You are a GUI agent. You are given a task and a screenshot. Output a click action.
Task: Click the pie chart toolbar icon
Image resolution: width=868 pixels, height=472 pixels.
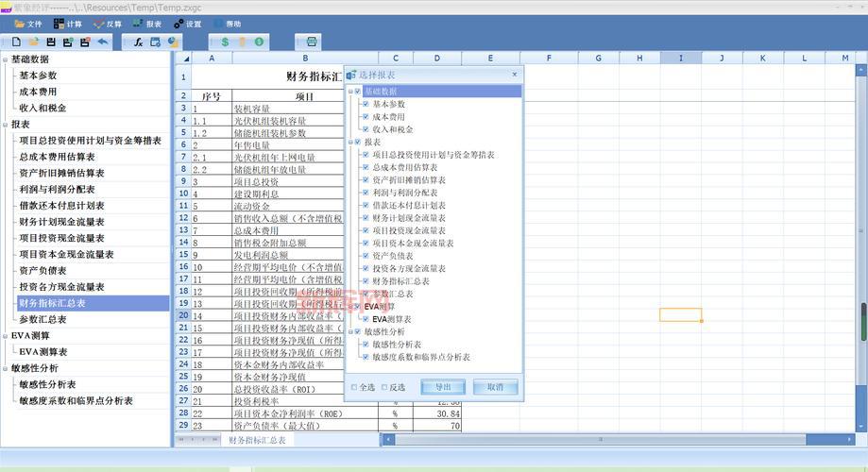pos(173,42)
